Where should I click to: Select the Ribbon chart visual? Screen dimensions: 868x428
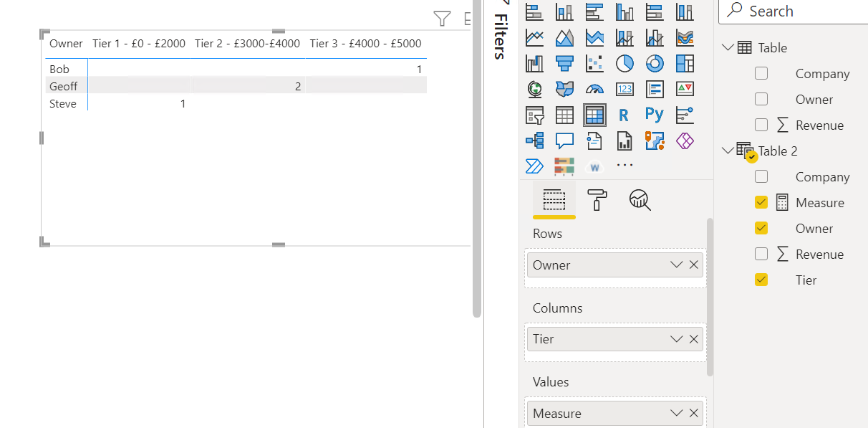pos(685,37)
